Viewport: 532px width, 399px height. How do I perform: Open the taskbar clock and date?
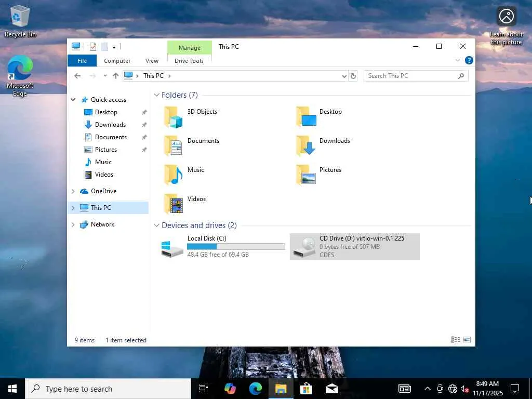tap(487, 389)
